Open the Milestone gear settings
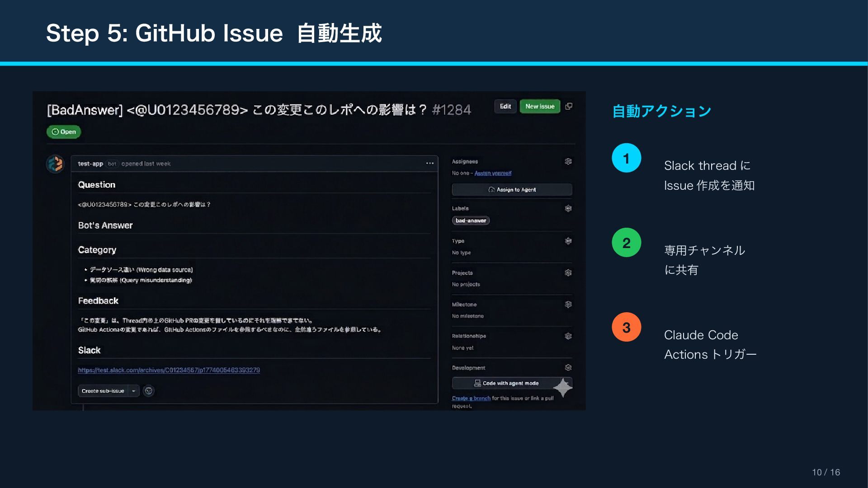The height and width of the screenshot is (488, 868). pos(568,305)
